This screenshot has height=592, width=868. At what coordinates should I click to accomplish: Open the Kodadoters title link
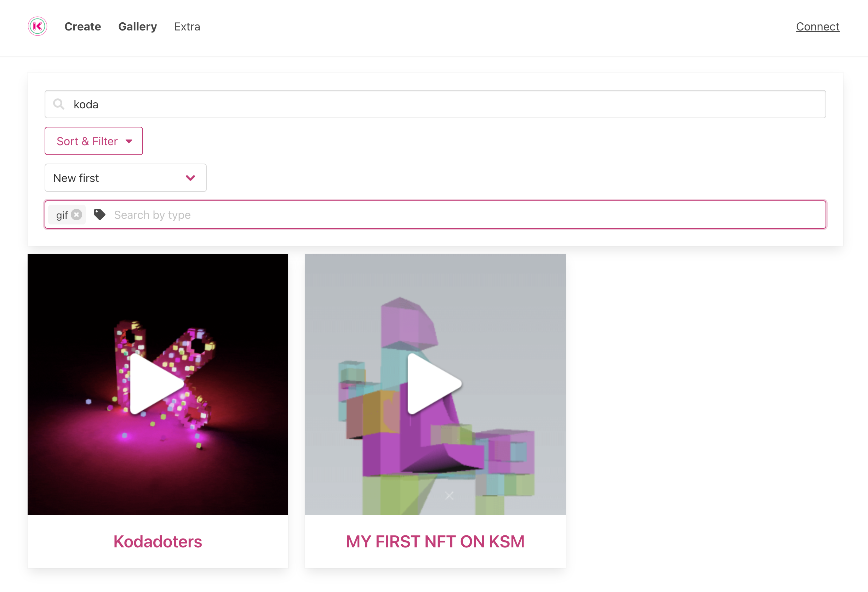tap(158, 541)
